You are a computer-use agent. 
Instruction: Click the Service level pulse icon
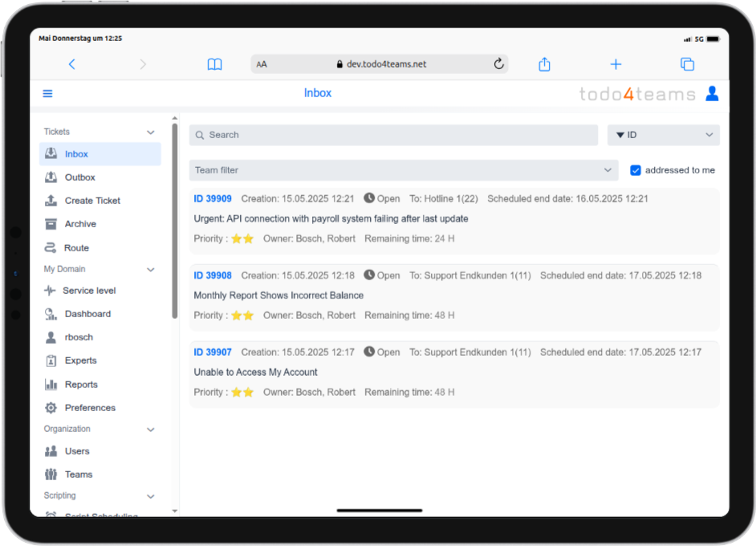coord(50,291)
